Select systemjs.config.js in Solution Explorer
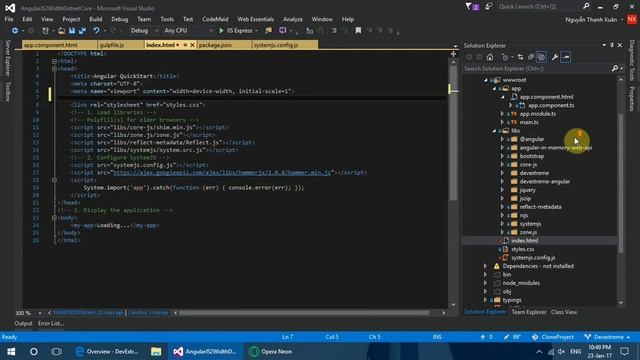The width and height of the screenshot is (640, 360). click(533, 258)
